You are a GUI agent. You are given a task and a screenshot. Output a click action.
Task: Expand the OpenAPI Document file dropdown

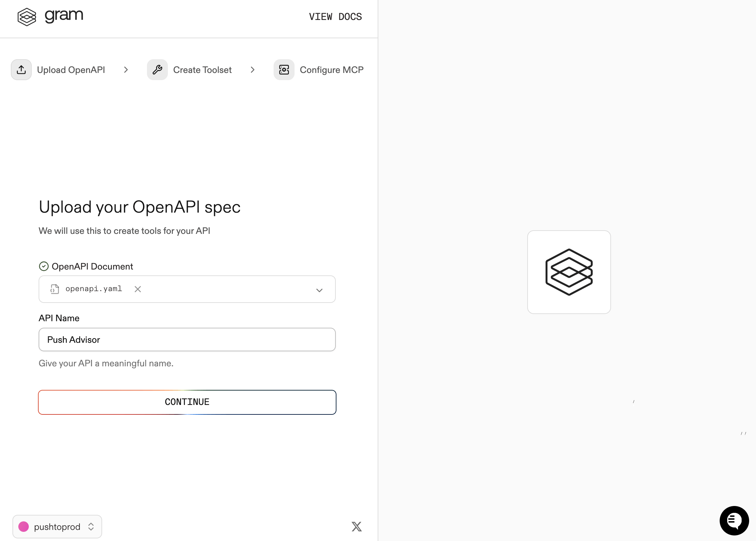(x=319, y=290)
